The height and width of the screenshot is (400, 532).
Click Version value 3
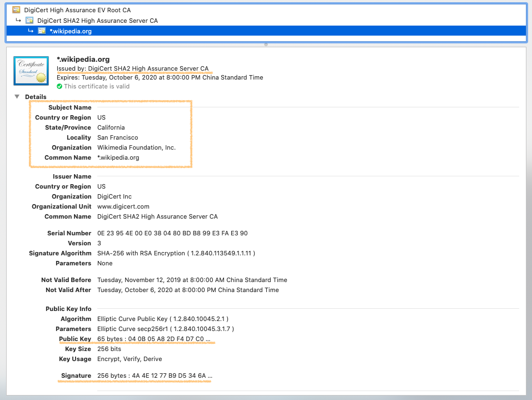[x=99, y=243]
